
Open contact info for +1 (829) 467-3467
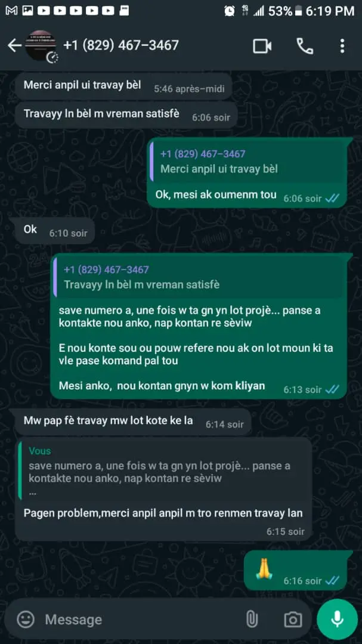click(x=121, y=45)
